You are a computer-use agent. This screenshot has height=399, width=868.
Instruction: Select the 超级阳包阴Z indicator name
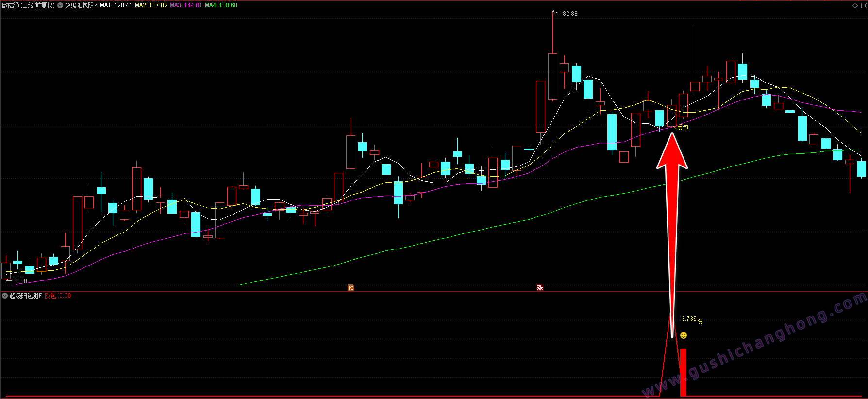82,6
